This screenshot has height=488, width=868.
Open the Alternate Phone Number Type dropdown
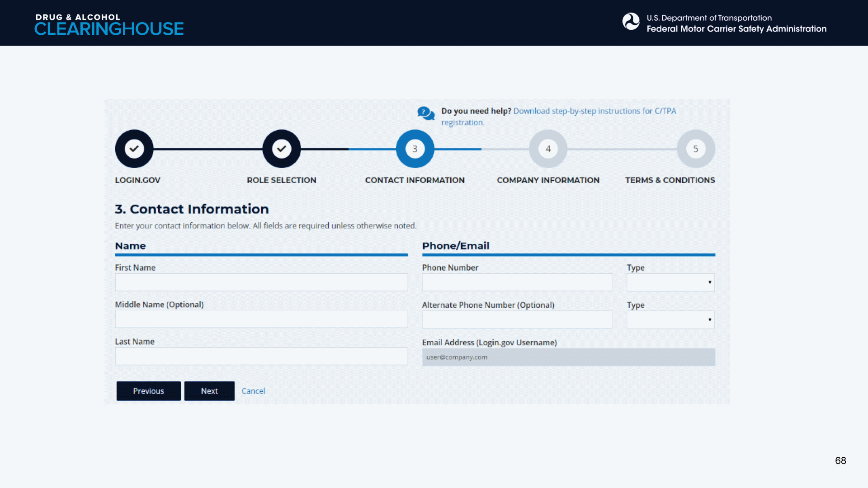[x=670, y=320]
